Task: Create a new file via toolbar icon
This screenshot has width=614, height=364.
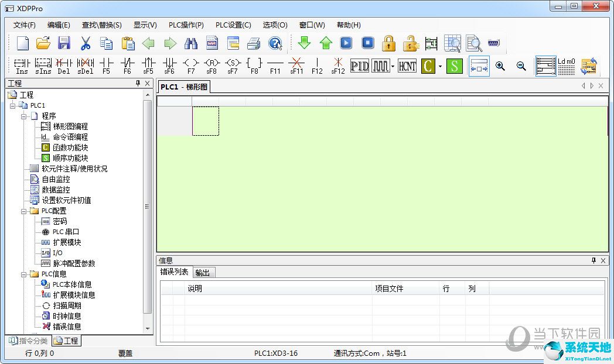Action: pyautogui.click(x=23, y=43)
